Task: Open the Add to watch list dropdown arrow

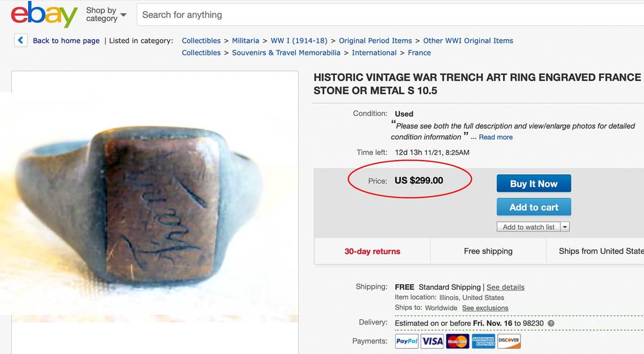Action: tap(564, 227)
